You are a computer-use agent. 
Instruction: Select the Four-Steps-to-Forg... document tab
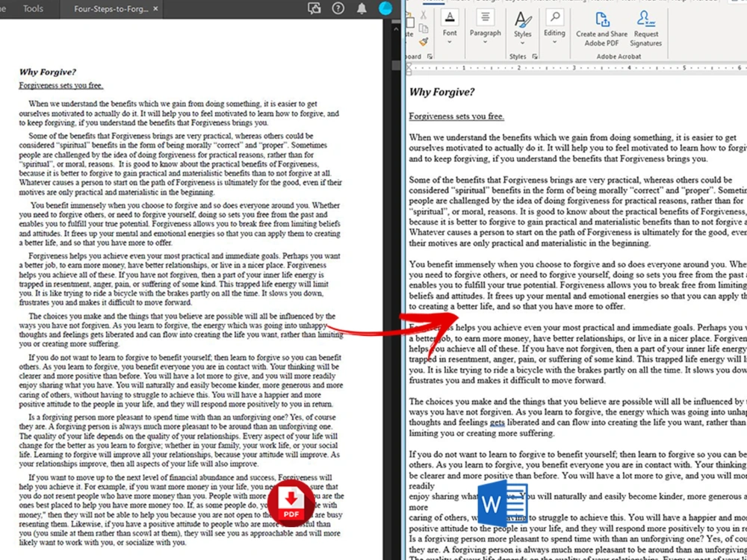click(111, 8)
